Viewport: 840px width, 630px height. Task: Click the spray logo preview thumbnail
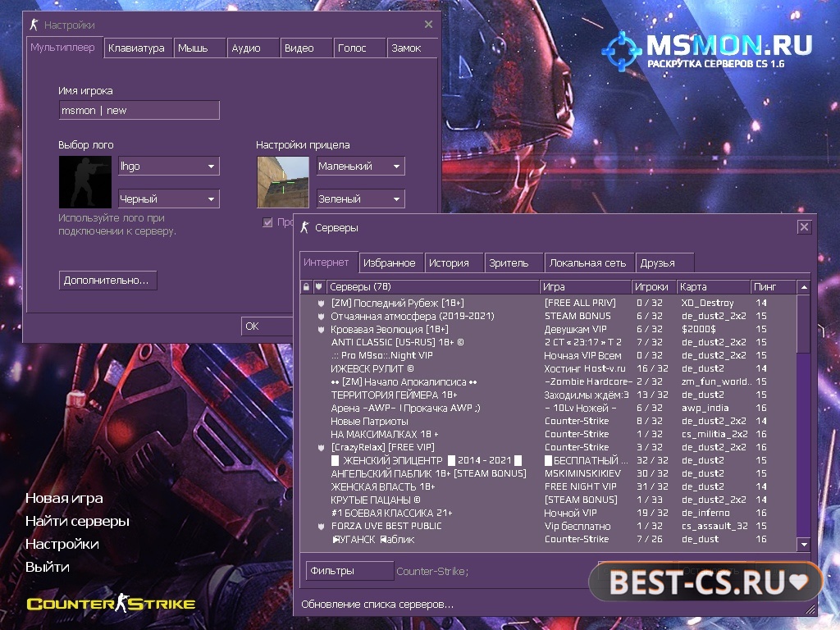click(85, 182)
